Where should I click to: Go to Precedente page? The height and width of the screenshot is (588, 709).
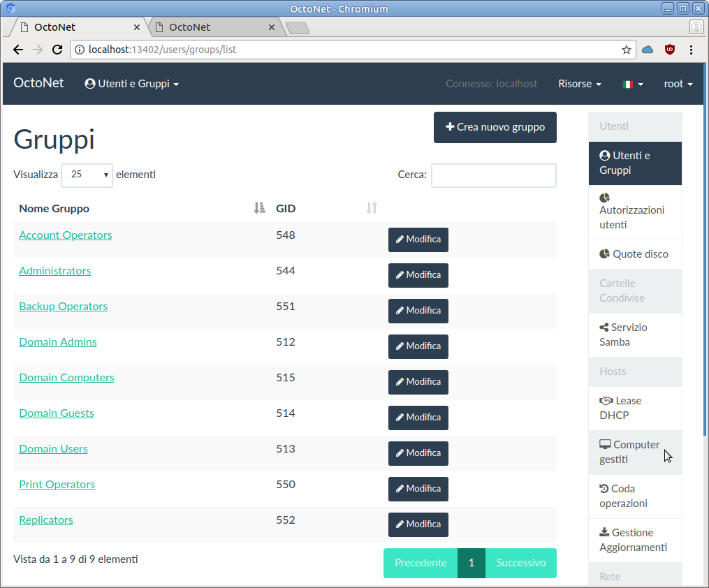pyautogui.click(x=421, y=563)
